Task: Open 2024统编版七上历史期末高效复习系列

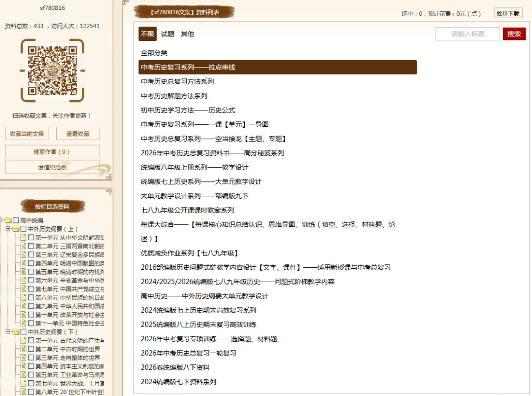Action: pos(198,310)
